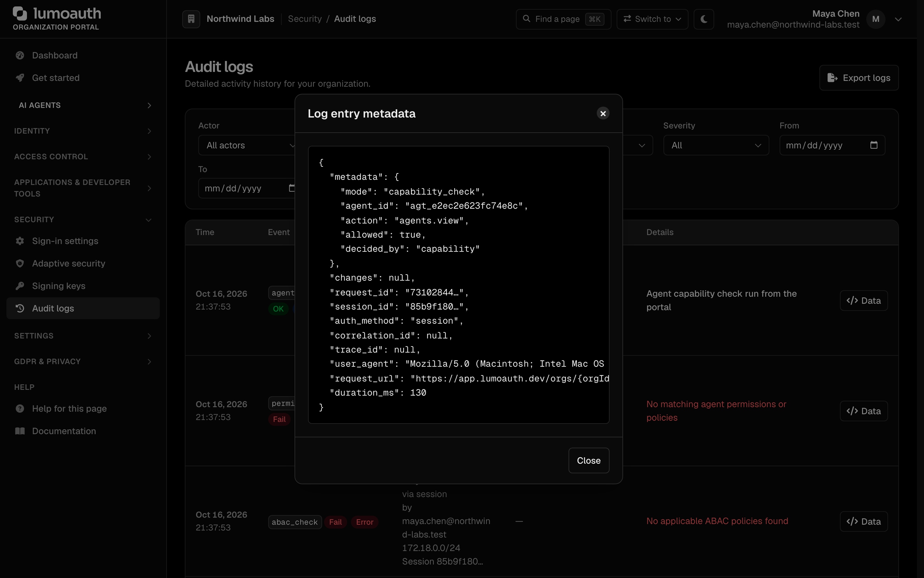Click the lumoauth logo icon

(20, 13)
